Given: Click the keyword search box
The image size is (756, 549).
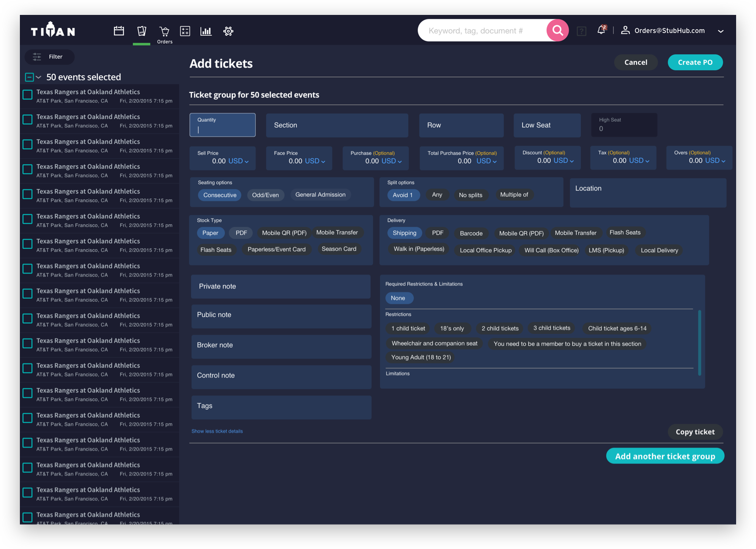Looking at the screenshot, I should 482,30.
